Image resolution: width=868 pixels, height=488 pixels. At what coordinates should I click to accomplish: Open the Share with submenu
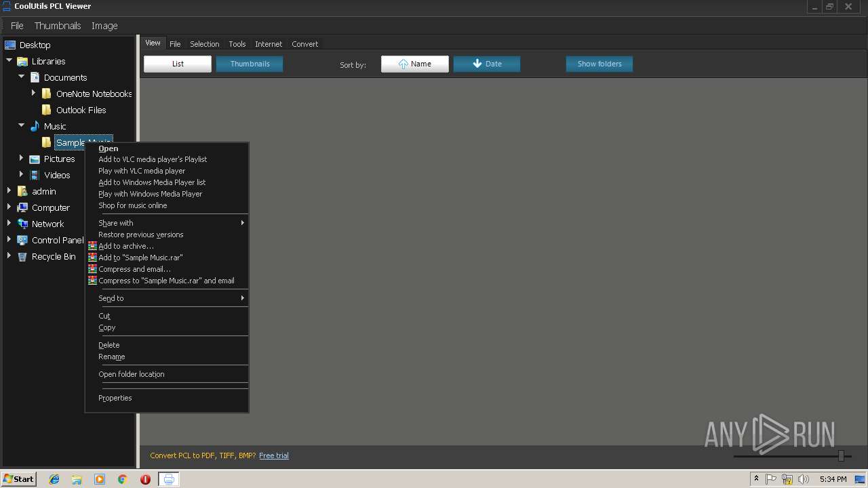click(167, 223)
